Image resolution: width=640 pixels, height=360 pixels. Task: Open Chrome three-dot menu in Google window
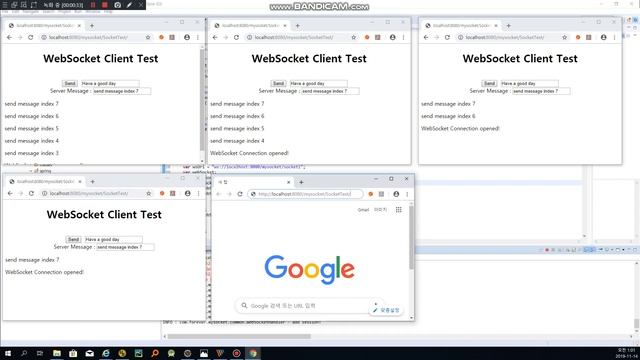(x=407, y=194)
